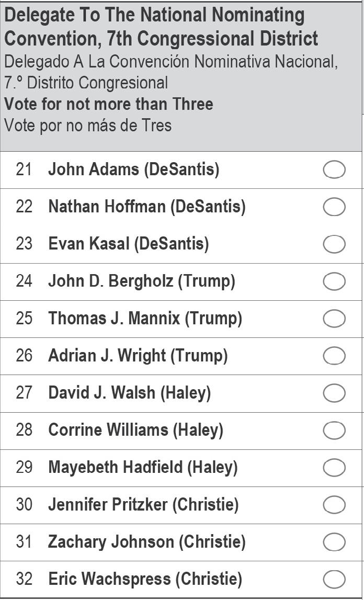Image resolution: width=364 pixels, height=600 pixels.
Task: Select the Zachary Johnson (Christie) oval
Action: (334, 542)
